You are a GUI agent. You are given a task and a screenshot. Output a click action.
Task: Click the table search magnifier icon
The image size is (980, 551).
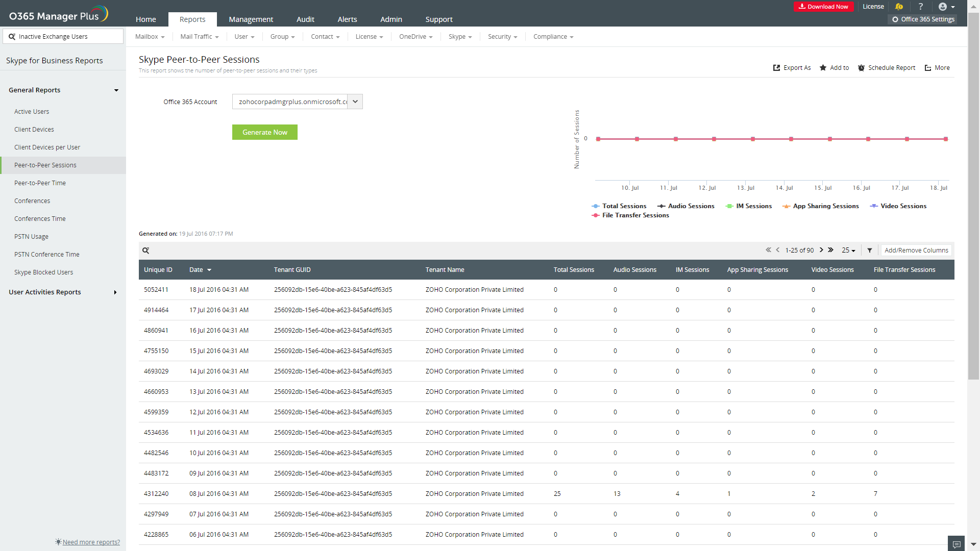(146, 251)
